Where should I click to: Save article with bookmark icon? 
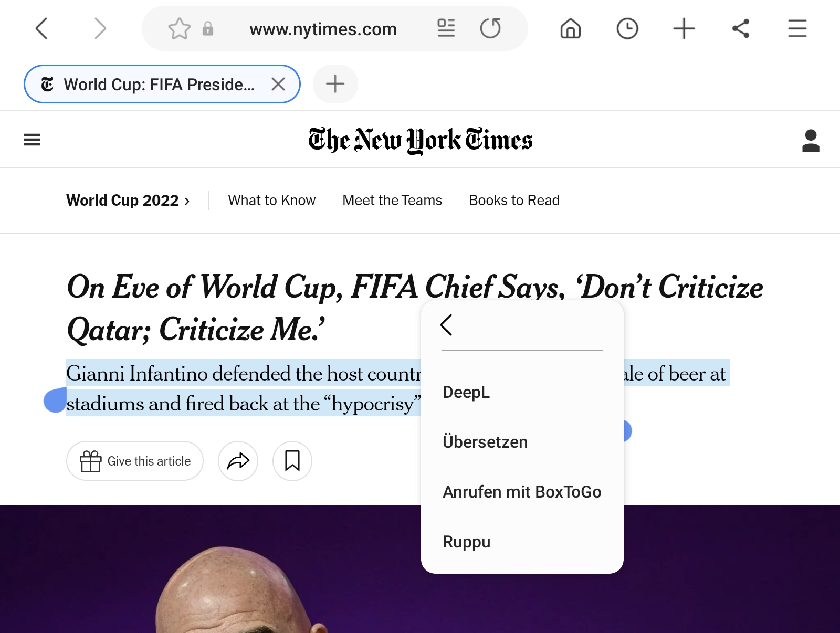point(292,461)
